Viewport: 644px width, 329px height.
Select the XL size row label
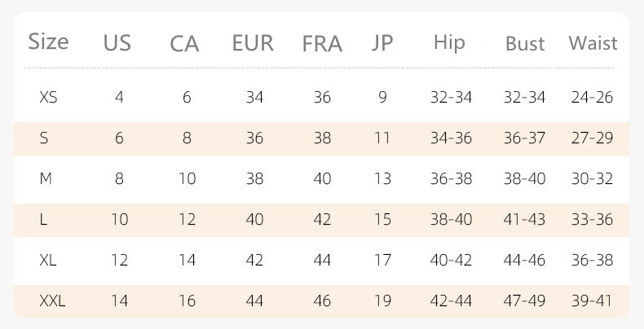[x=48, y=261]
